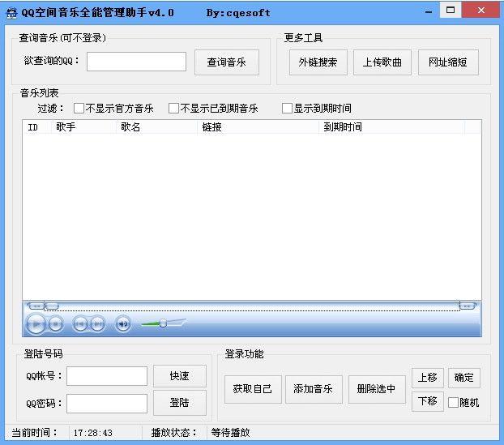Click the Stop button in the media player
The width and height of the screenshot is (504, 445).
(x=56, y=323)
